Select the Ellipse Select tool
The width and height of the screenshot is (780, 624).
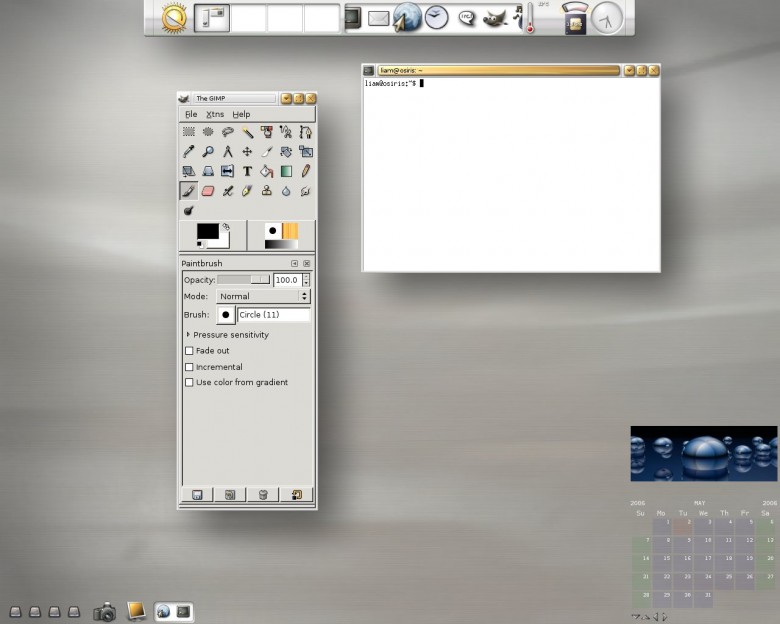pyautogui.click(x=208, y=132)
